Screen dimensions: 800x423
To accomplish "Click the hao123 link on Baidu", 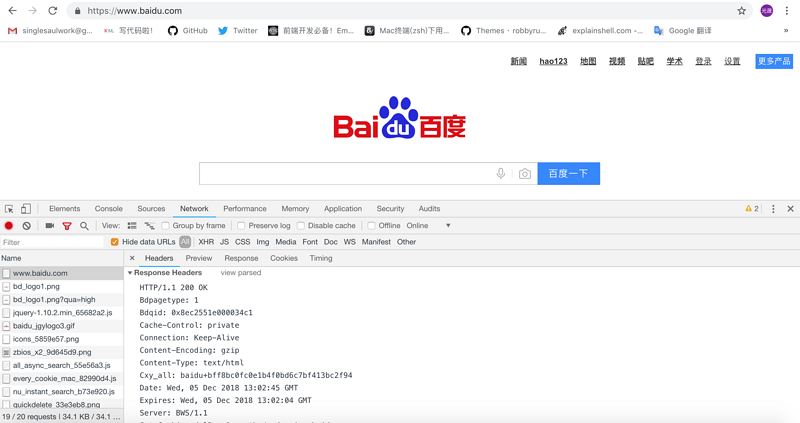I will pyautogui.click(x=553, y=61).
